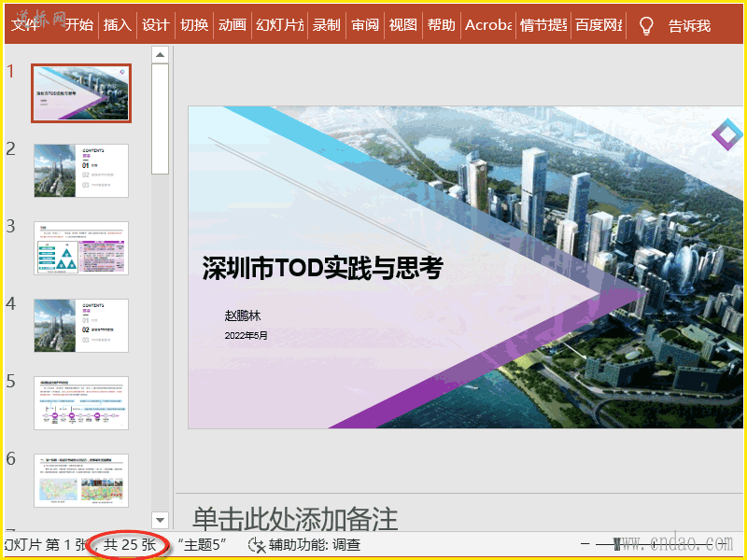Screen dimensions: 747x560
Task: Switch to the 视图 tab
Action: (403, 25)
